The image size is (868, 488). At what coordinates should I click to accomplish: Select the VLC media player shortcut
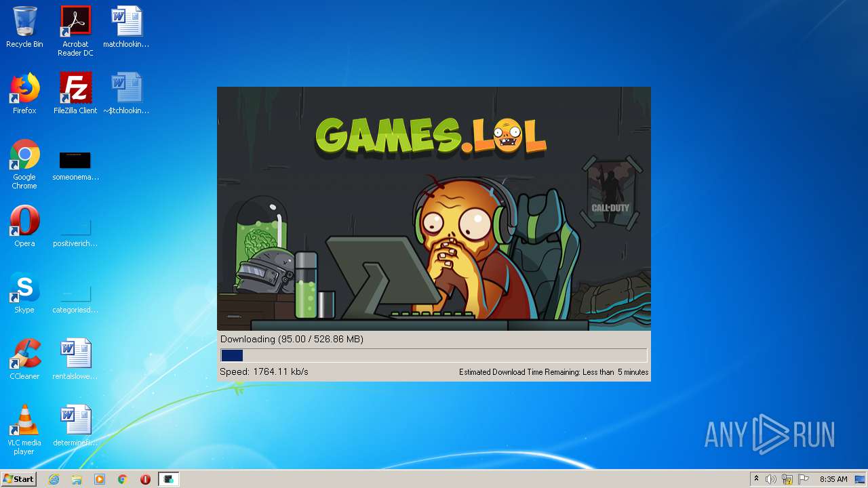[x=24, y=430]
